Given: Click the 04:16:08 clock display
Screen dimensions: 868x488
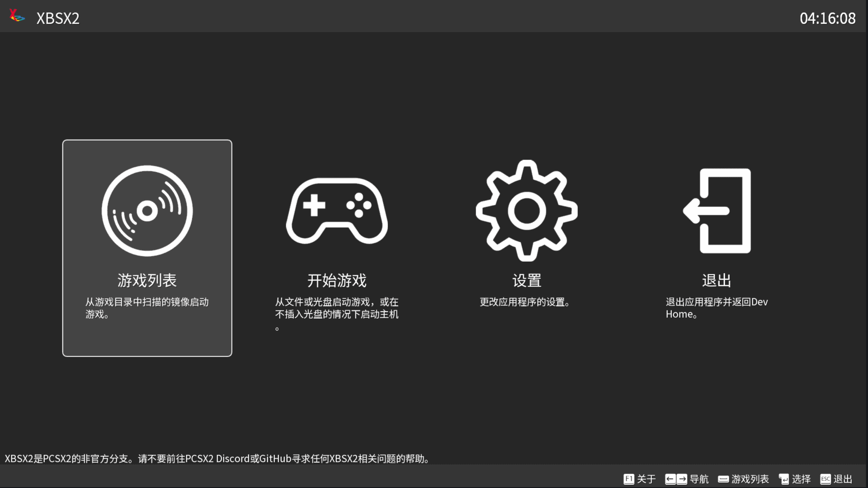Looking at the screenshot, I should [827, 18].
